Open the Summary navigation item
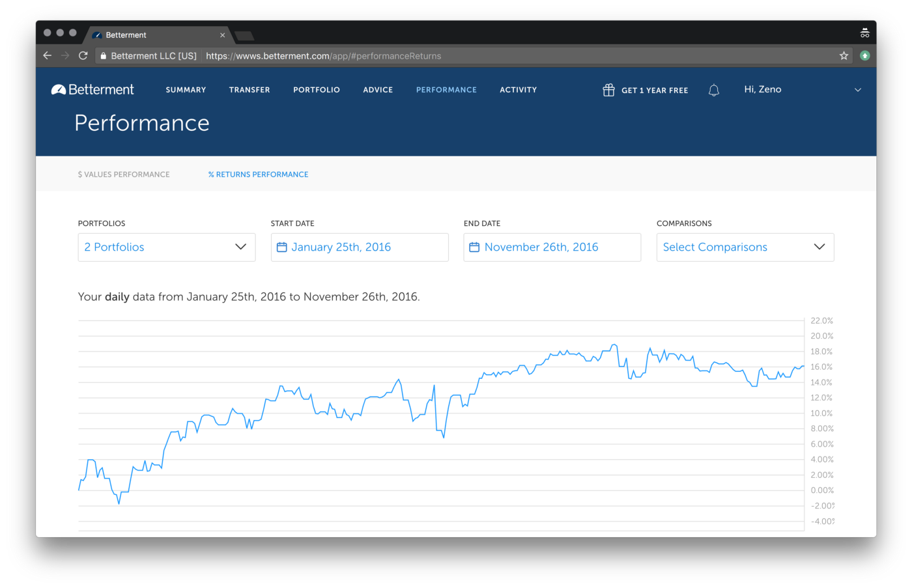The height and width of the screenshot is (588, 912). (186, 89)
